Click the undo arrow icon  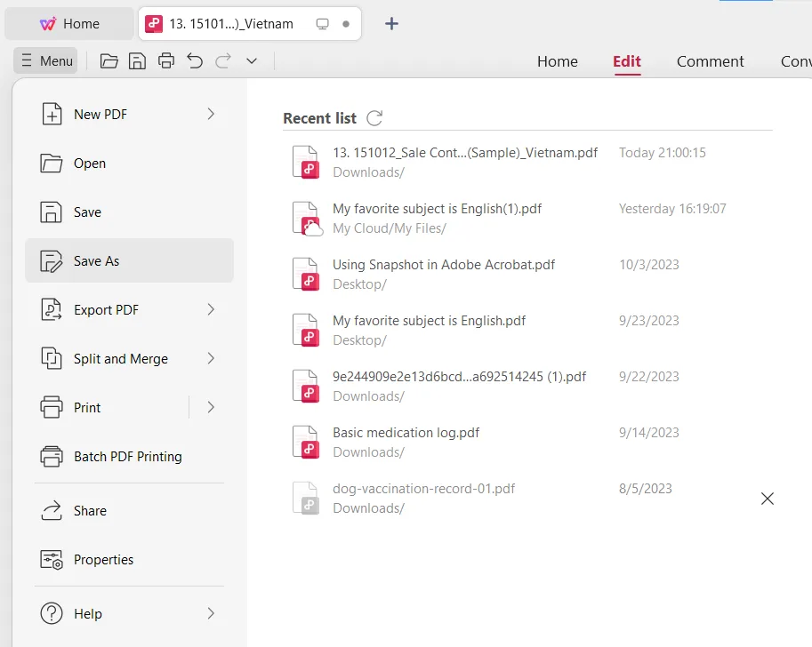click(195, 61)
